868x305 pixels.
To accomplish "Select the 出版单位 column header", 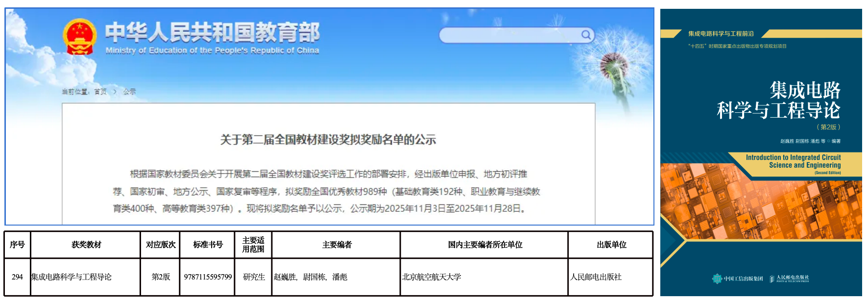I will 611,245.
